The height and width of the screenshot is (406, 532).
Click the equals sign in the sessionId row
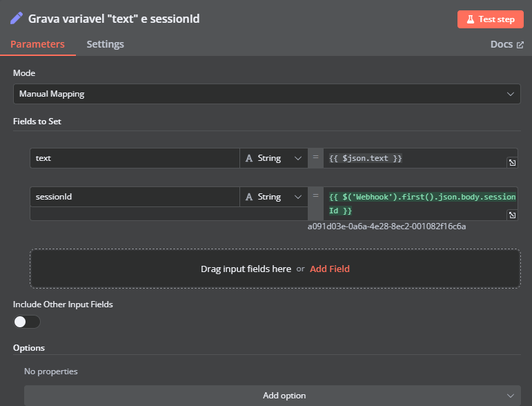tap(316, 197)
